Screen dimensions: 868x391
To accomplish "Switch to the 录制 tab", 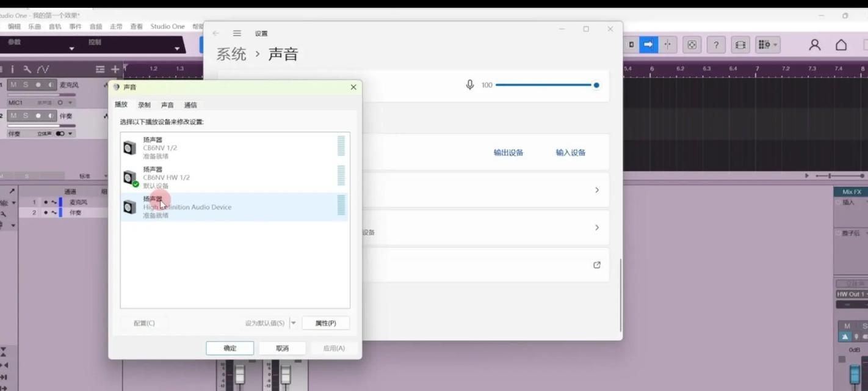I will coord(144,105).
